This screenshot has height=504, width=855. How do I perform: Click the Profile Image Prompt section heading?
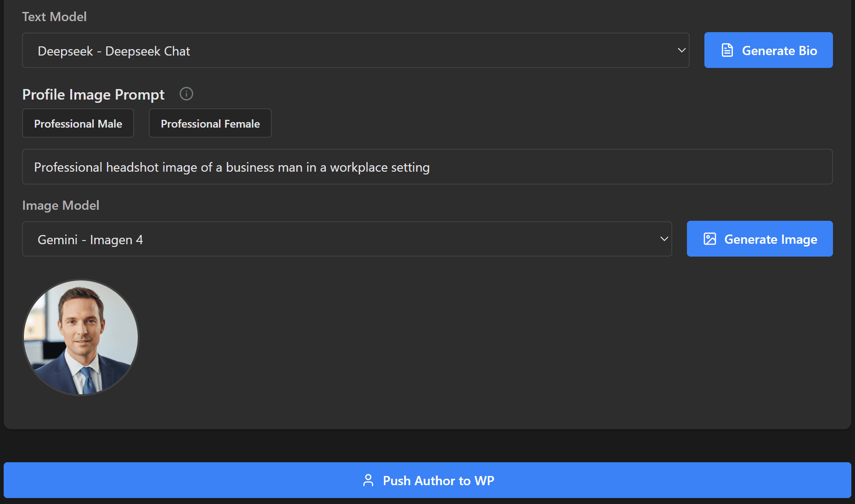pos(93,94)
